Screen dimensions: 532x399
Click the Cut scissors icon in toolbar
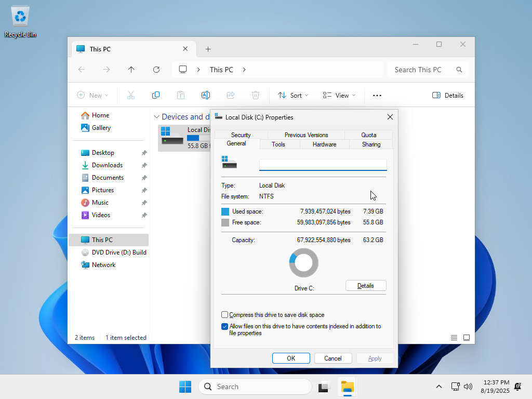click(131, 95)
